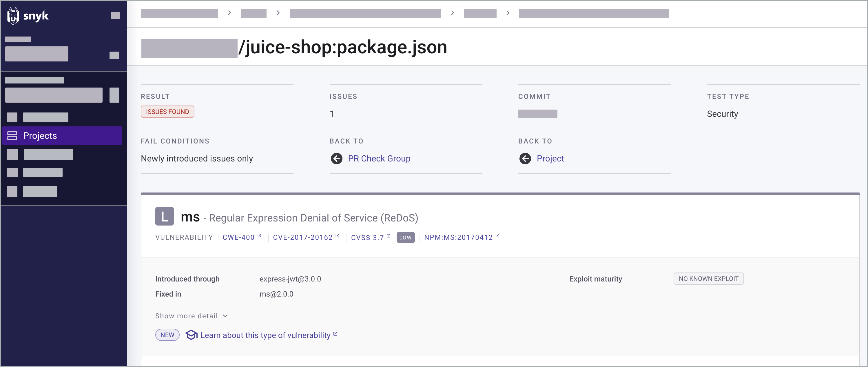Click the ms package name

[x=190, y=217]
